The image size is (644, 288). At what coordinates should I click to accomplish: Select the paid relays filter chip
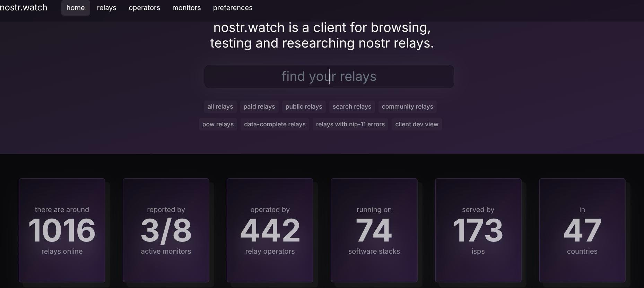click(259, 107)
